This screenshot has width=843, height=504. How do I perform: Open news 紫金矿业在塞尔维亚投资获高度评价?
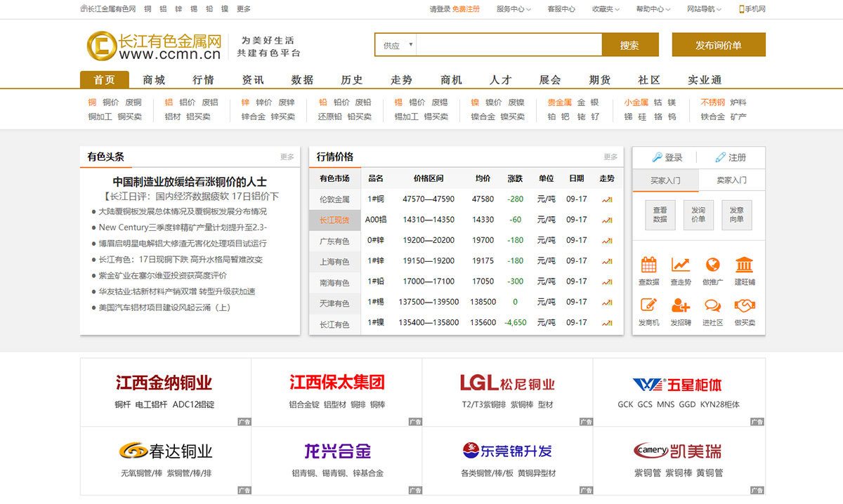pos(163,275)
